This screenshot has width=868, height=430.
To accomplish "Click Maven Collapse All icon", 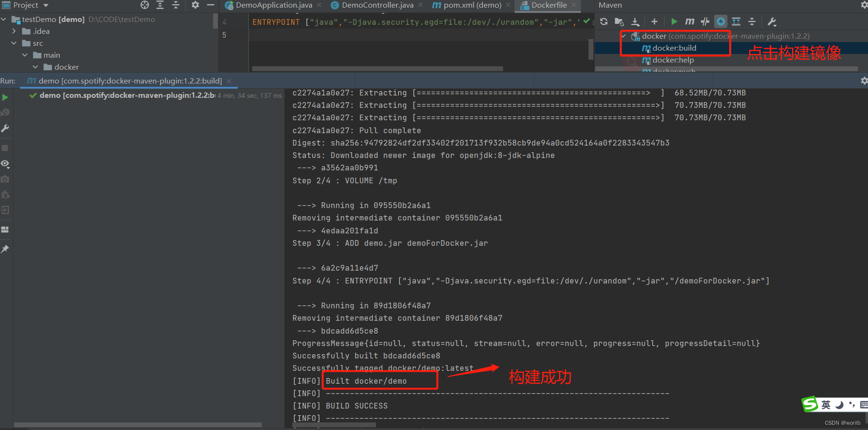I will pos(752,21).
